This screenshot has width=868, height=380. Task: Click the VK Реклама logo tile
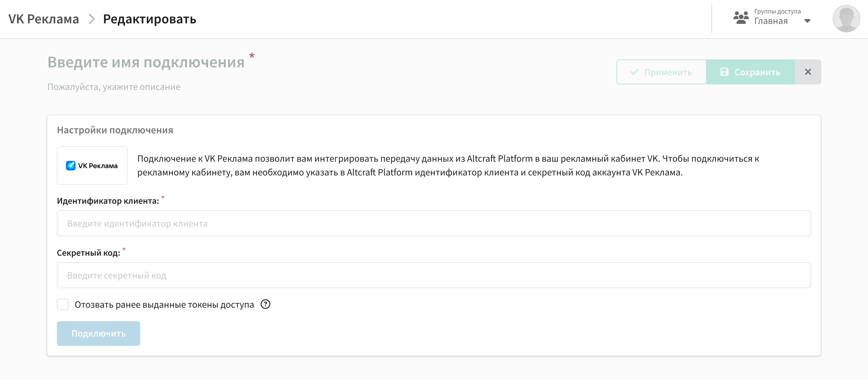click(92, 166)
